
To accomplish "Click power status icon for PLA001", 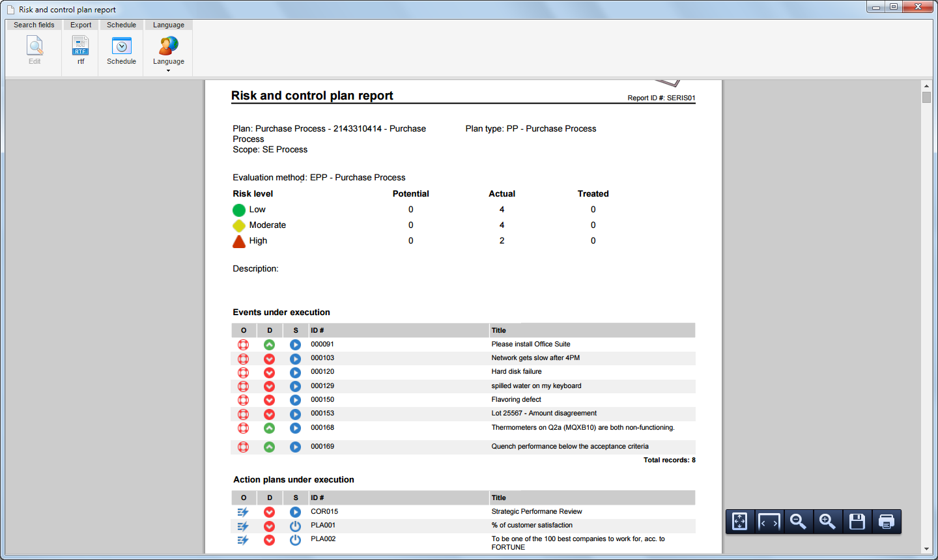I will point(296,526).
